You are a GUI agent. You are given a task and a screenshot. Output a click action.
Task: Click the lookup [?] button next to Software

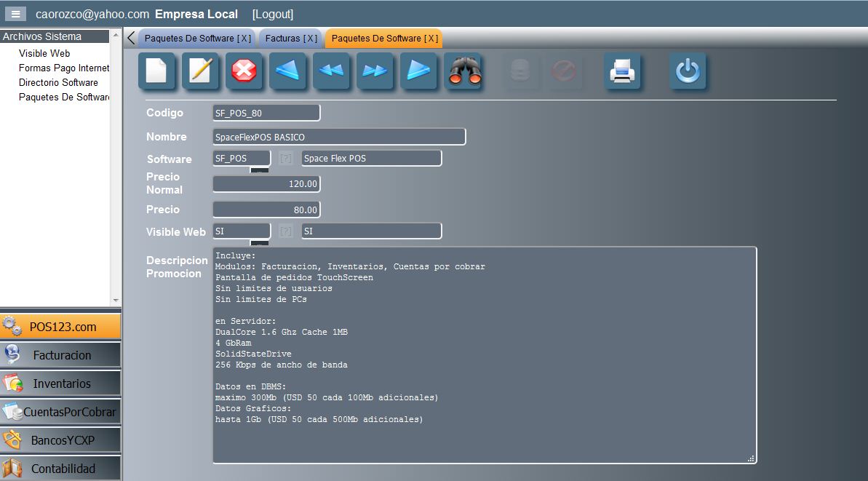[286, 159]
